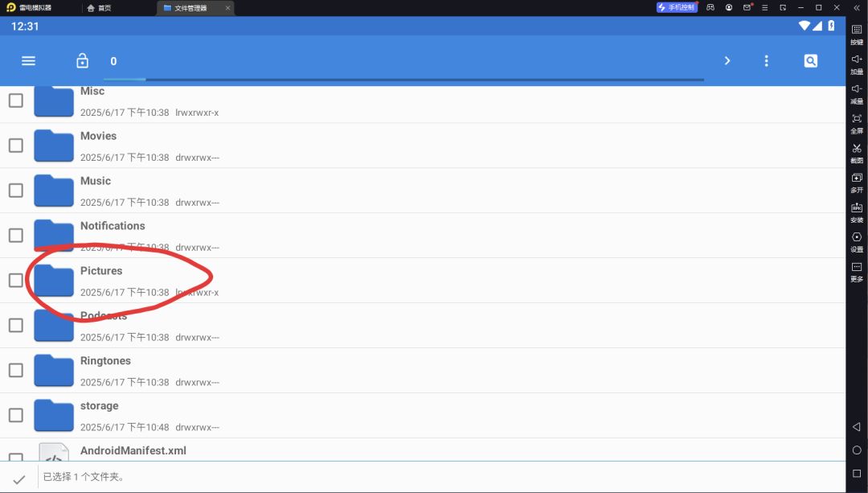The height and width of the screenshot is (493, 868).
Task: Collapse the emulator sidebar with the double chevron
Action: (857, 8)
